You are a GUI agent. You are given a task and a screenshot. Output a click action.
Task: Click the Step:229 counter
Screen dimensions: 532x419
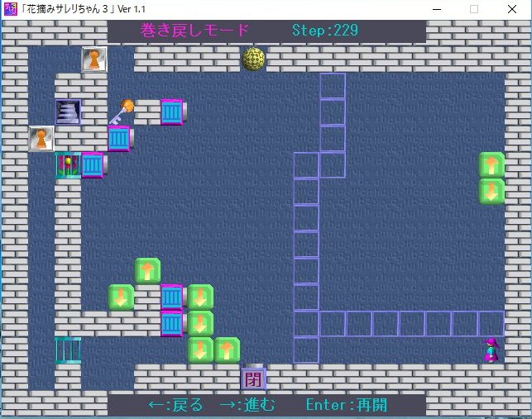325,31
